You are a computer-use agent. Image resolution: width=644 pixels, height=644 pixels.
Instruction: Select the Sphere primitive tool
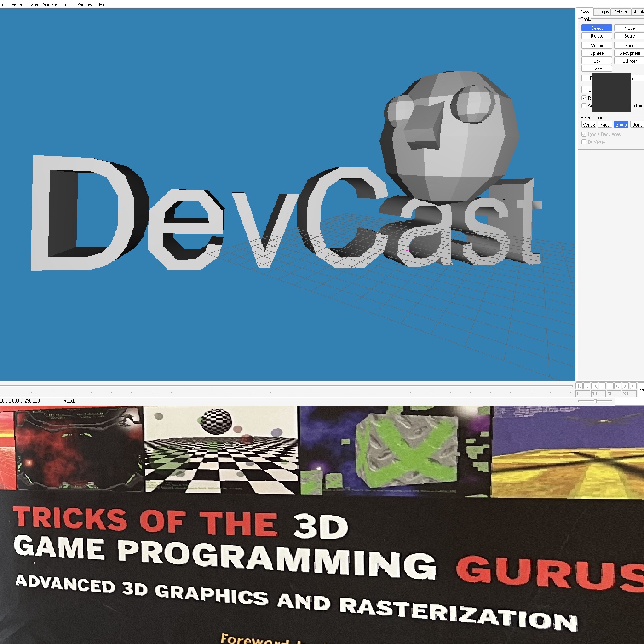(x=597, y=53)
